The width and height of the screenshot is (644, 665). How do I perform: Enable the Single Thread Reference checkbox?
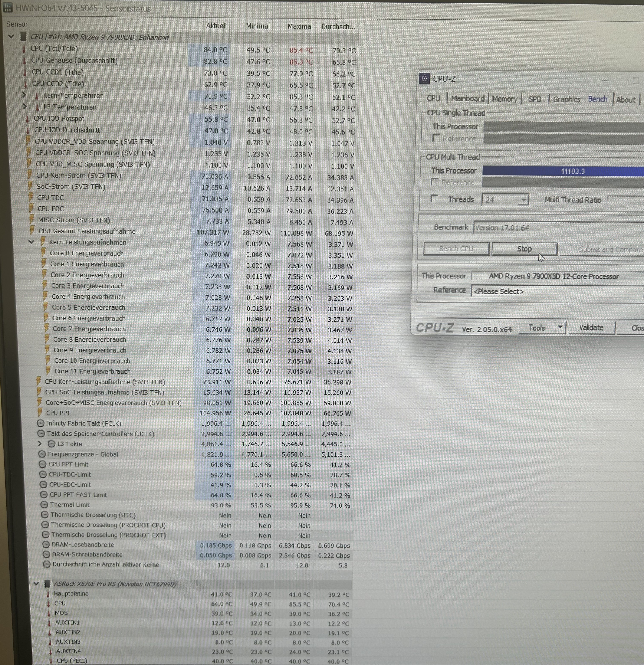(436, 138)
